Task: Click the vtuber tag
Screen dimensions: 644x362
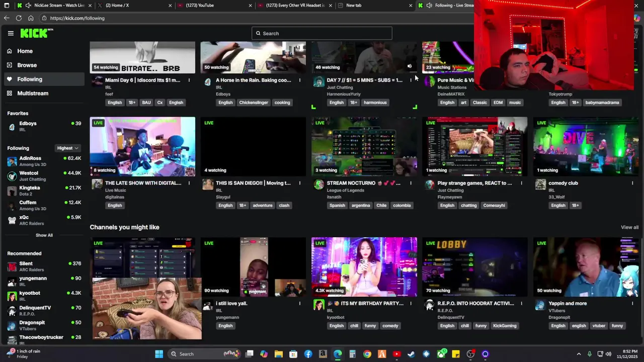Action: pyautogui.click(x=599, y=326)
